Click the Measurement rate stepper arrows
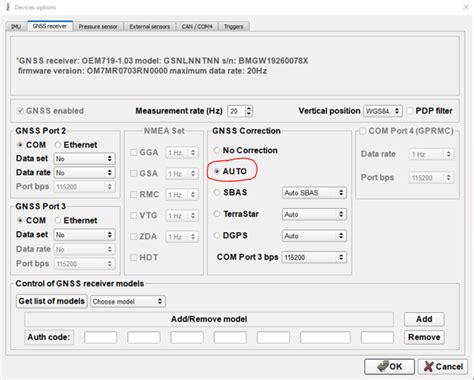The height and width of the screenshot is (380, 474). 249,111
